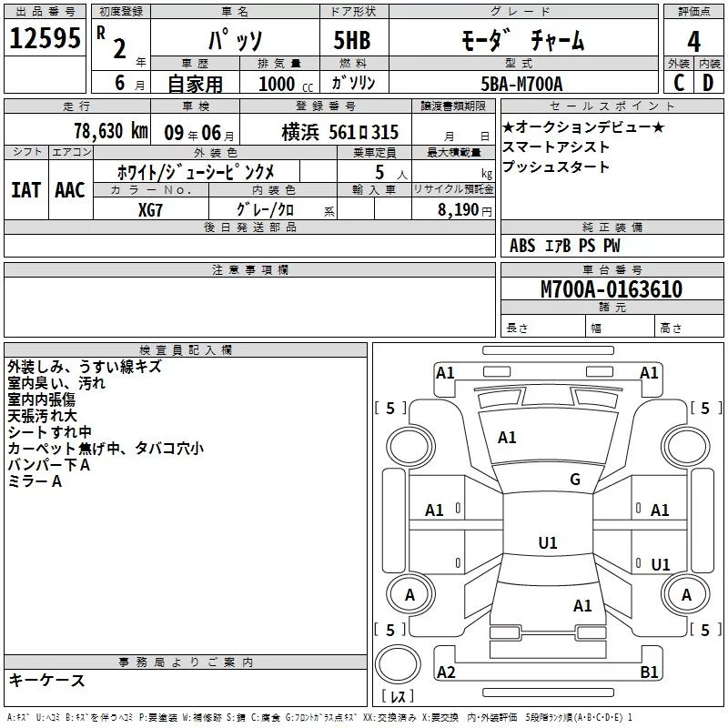Click rear right wheel marked A
The image size is (728, 728).
pos(686,594)
